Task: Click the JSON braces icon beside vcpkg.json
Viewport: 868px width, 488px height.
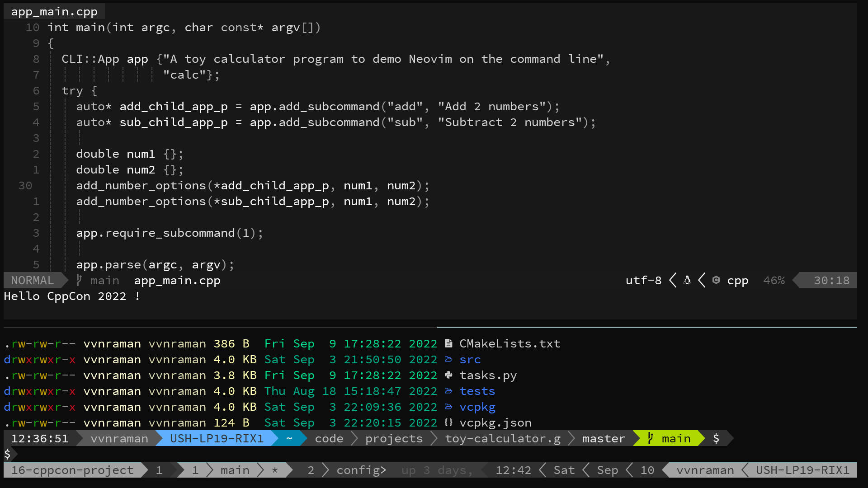Action: [448, 422]
